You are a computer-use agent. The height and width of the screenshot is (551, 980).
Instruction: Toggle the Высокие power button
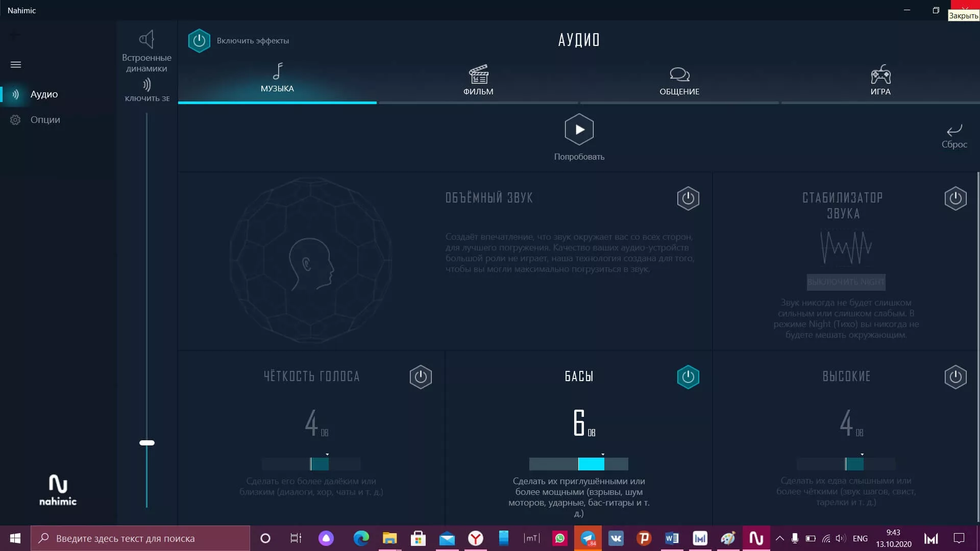coord(955,377)
